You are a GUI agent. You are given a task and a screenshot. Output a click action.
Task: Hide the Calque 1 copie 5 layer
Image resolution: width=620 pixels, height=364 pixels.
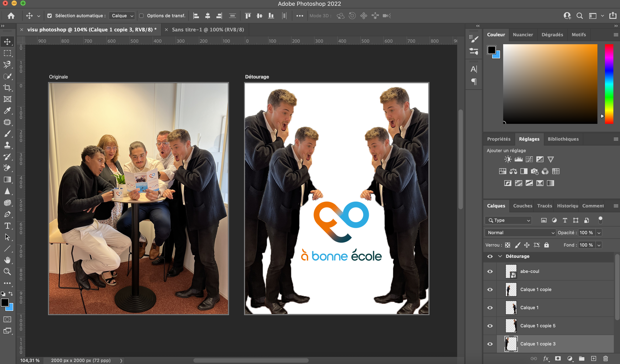click(490, 326)
